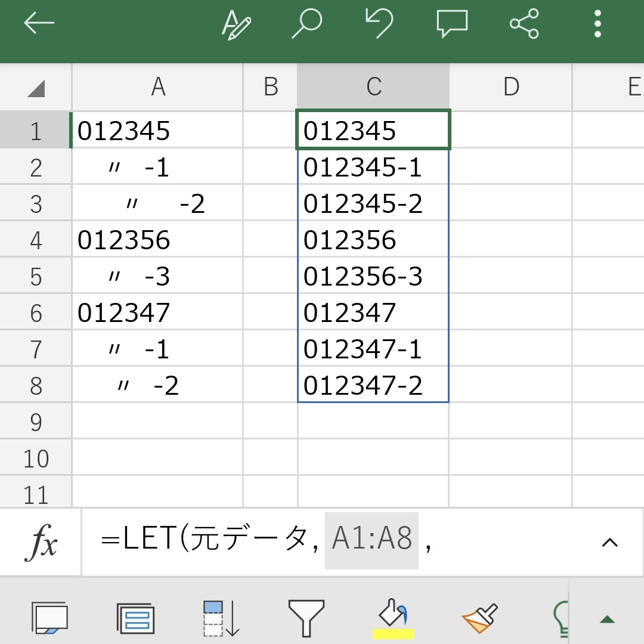Open the search magnifier tool

(306, 24)
